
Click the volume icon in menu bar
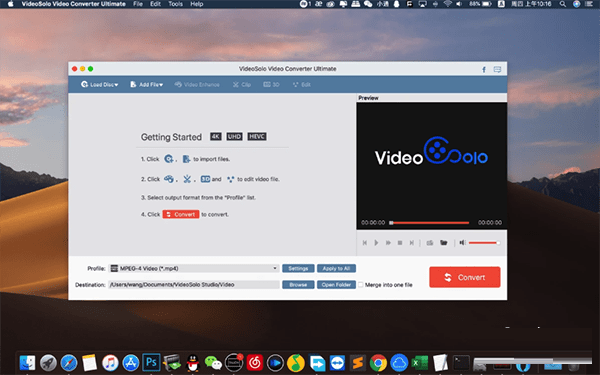459,4
